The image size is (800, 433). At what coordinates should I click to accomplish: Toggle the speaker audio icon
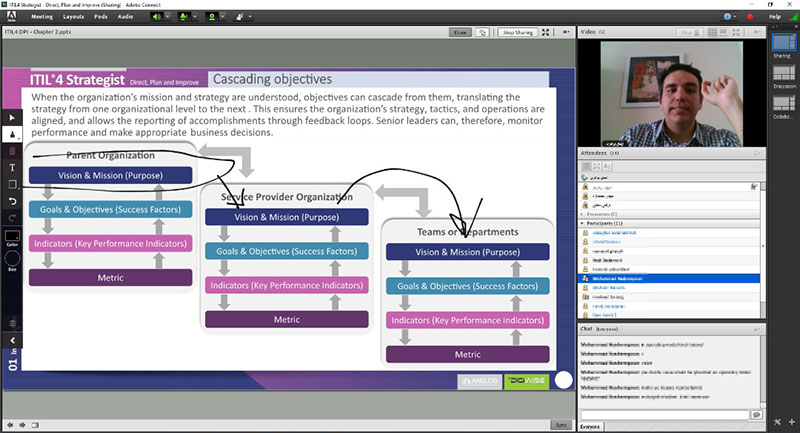[x=157, y=17]
